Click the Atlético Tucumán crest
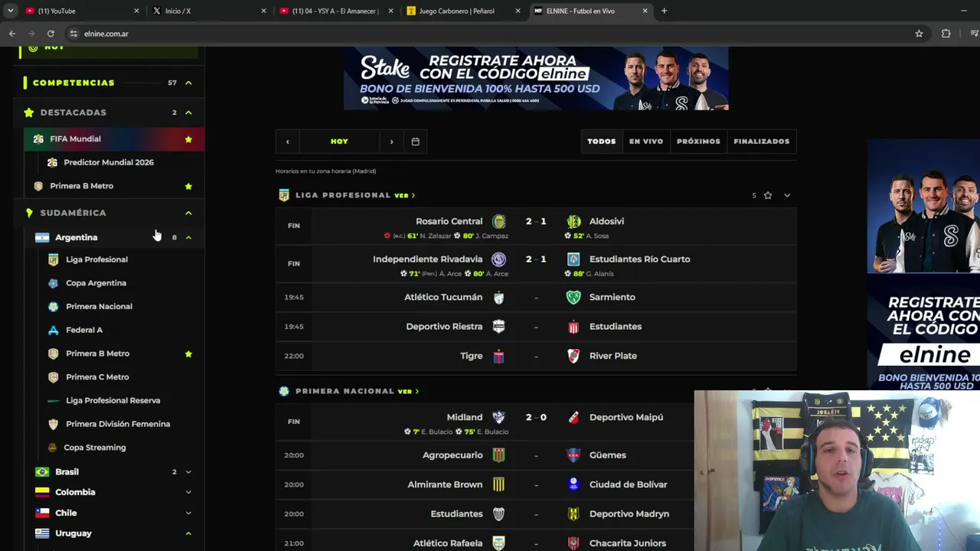980x551 pixels. pos(498,298)
